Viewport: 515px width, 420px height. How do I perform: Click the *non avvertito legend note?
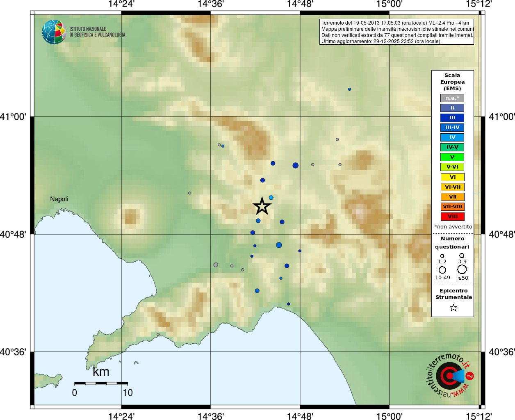tap(453, 227)
